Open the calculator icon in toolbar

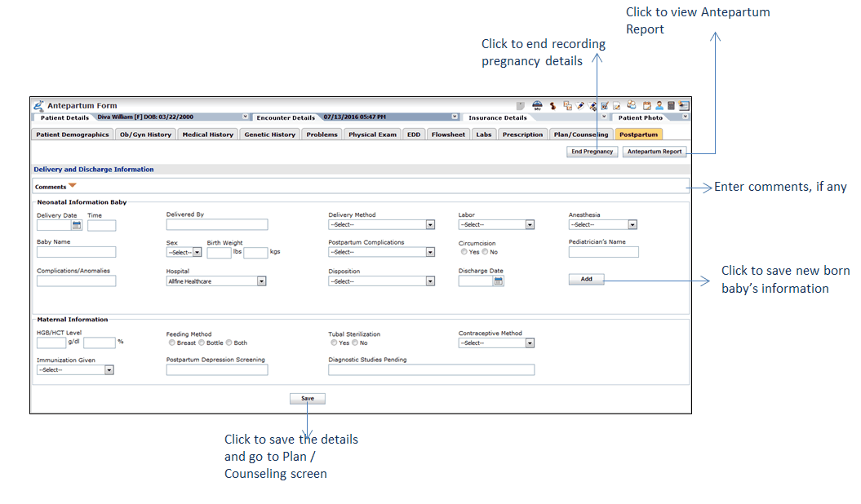click(671, 105)
